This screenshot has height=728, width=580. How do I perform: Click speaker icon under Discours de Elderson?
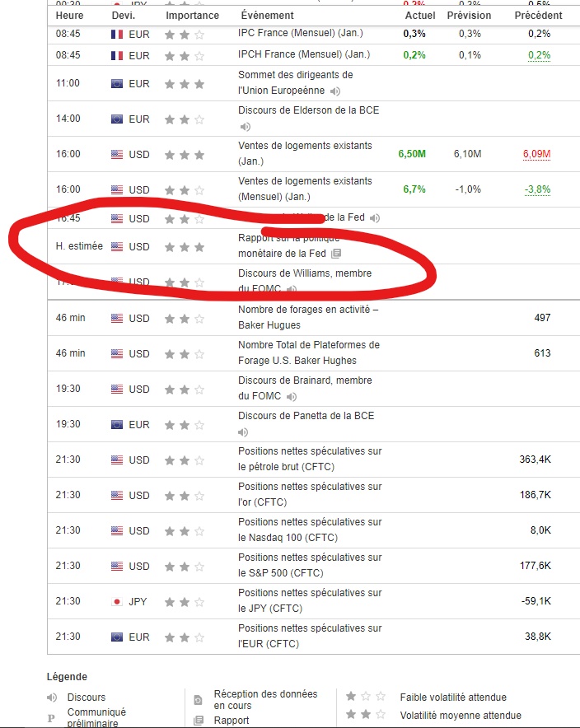246,127
